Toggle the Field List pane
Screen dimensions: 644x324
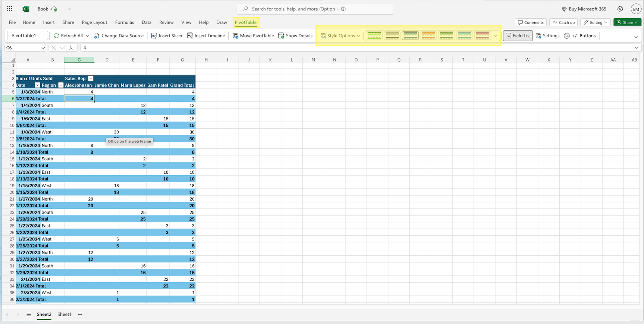click(518, 36)
